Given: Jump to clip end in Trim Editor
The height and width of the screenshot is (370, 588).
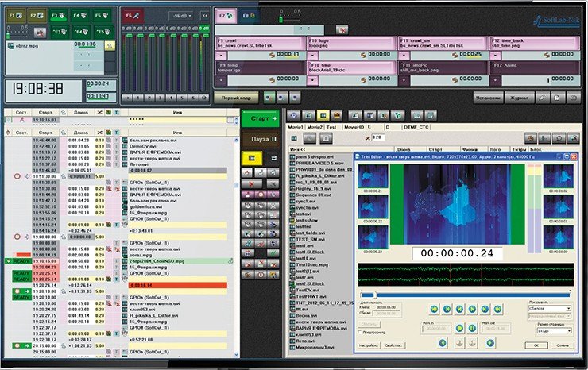Looking at the screenshot, I should coord(497,310).
